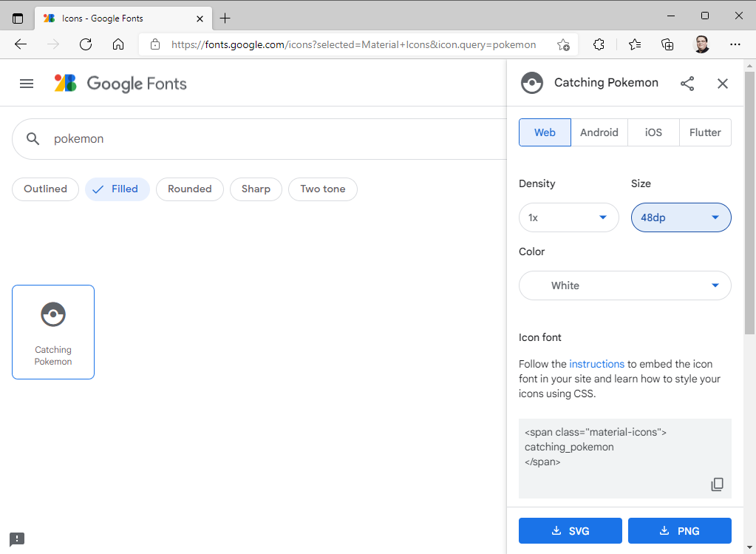Open the Size 48dp dropdown

point(681,217)
